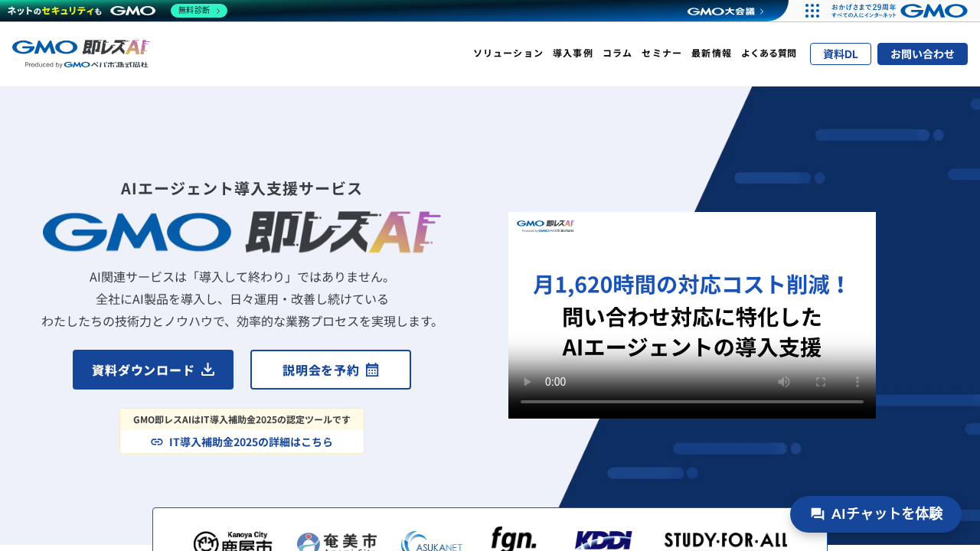The width and height of the screenshot is (980, 551).
Task: Expand the GMO大会議 chevron link
Action: click(761, 11)
